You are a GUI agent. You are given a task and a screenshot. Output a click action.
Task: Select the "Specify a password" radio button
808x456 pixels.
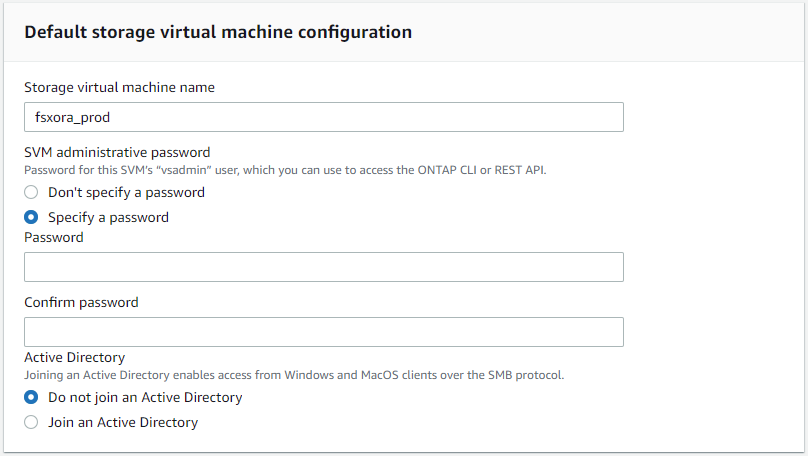[x=31, y=217]
